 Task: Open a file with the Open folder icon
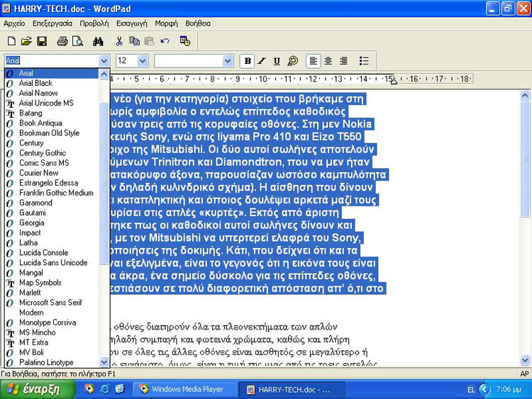[x=26, y=41]
